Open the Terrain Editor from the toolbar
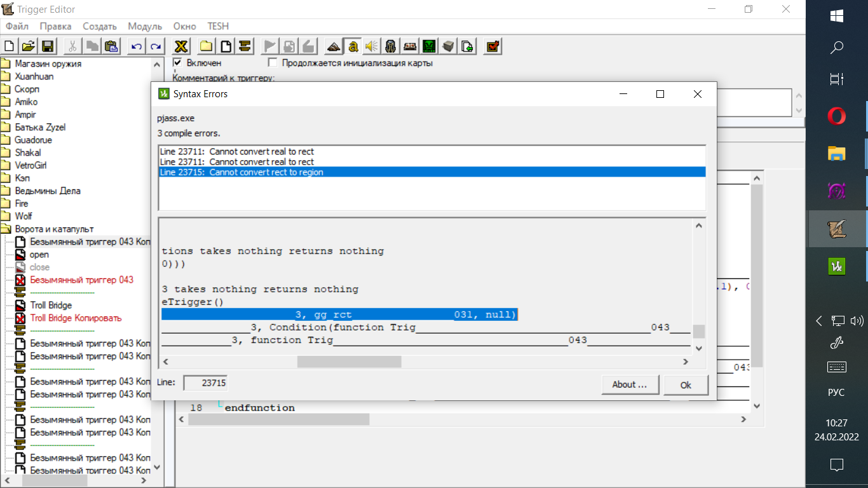This screenshot has height=488, width=868. 334,46
